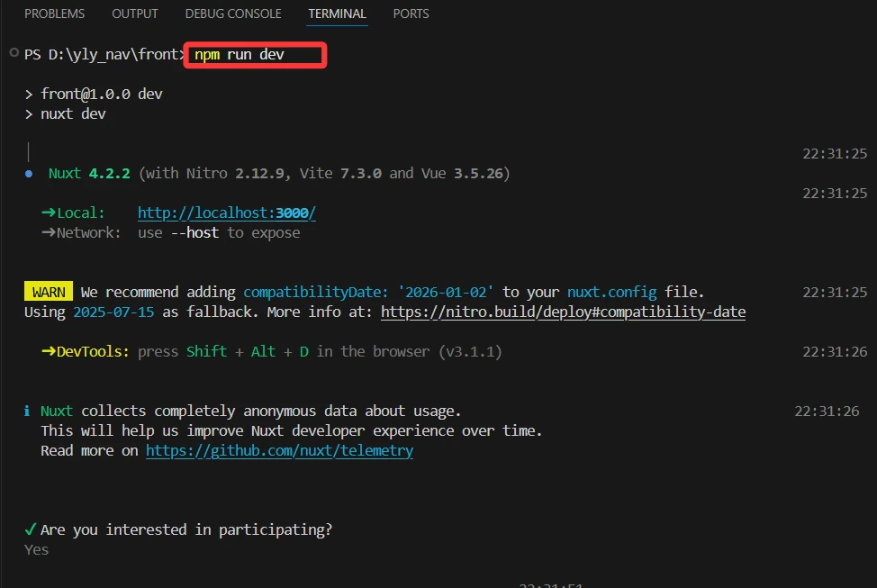Follow the nitro.build compatibility-date link

[x=563, y=312]
